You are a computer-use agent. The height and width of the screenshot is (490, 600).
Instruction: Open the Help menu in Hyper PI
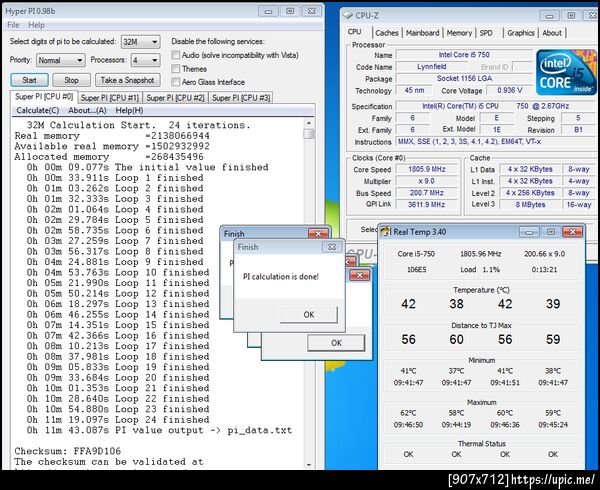(x=36, y=25)
